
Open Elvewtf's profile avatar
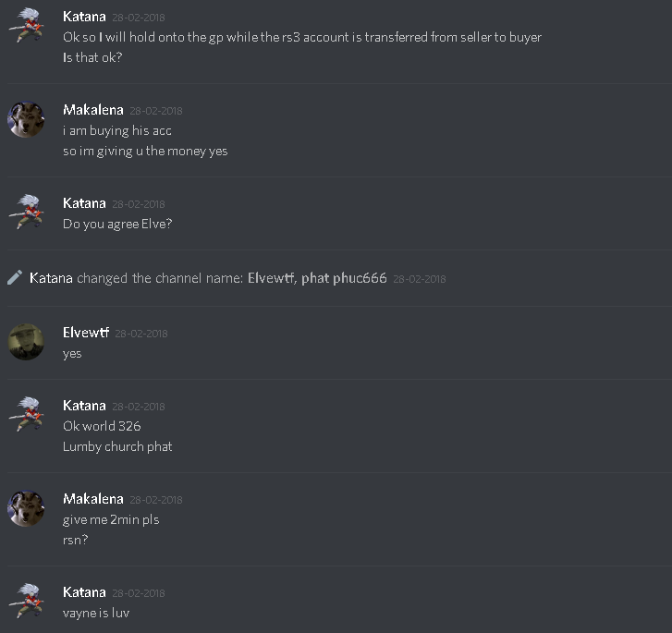26,342
